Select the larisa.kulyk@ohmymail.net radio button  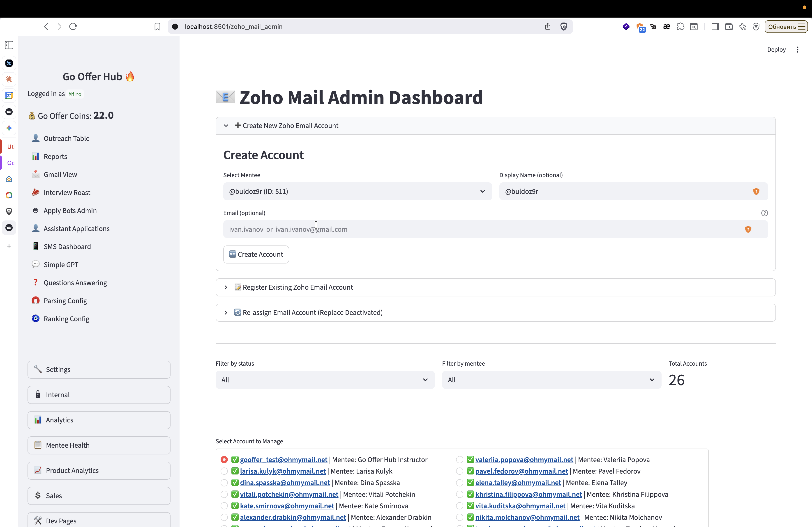coord(224,471)
